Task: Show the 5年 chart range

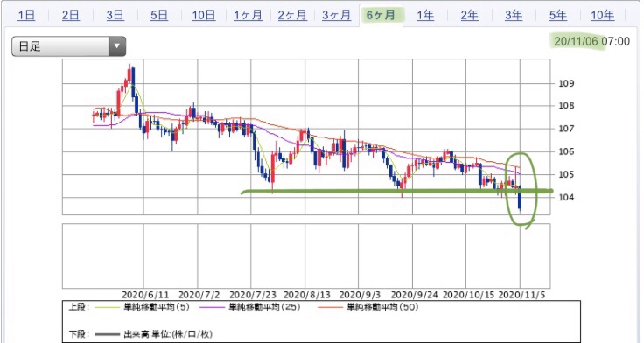Action: 558,15
